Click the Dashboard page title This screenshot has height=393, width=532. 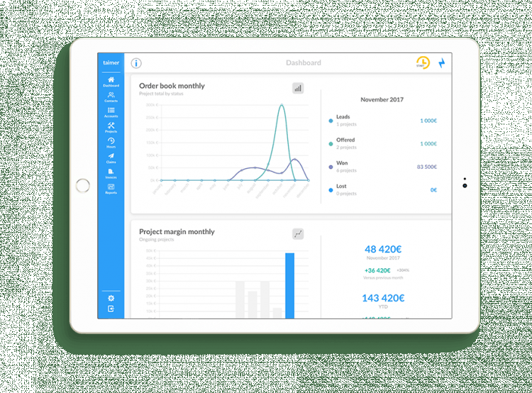(x=304, y=63)
